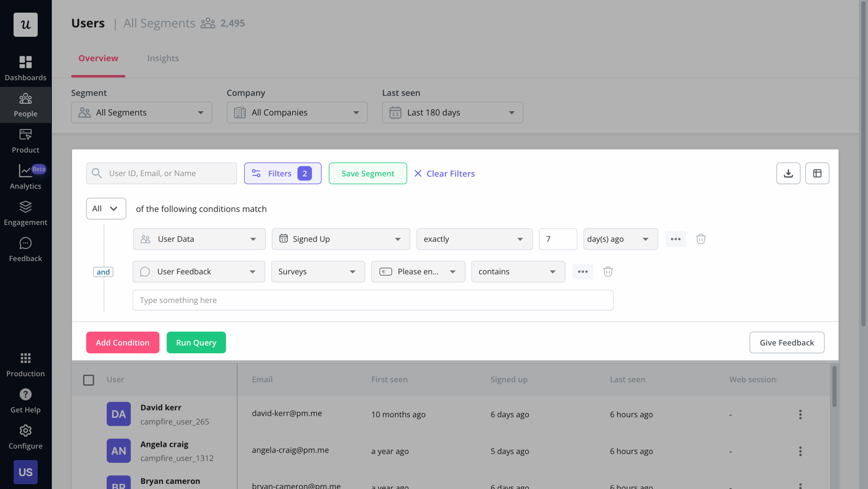This screenshot has height=489, width=868.
Task: Expand the Last 180 days dropdown
Action: [x=452, y=112]
